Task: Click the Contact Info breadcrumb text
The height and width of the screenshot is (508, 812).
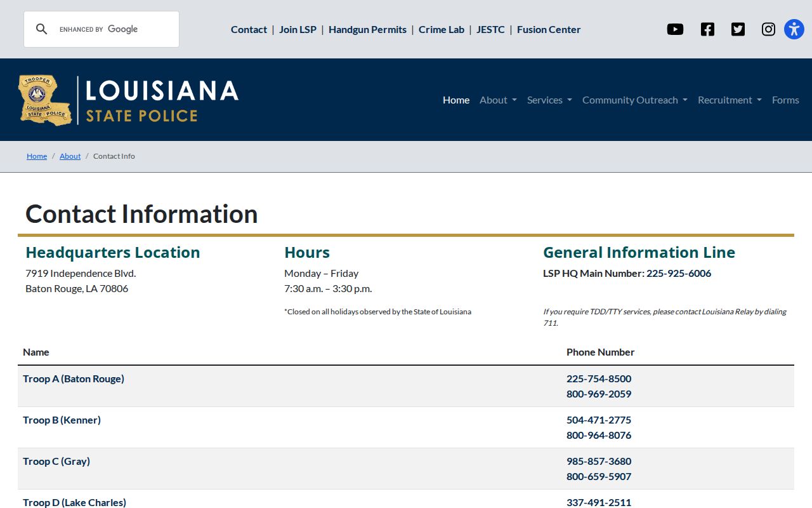Action: tap(114, 156)
